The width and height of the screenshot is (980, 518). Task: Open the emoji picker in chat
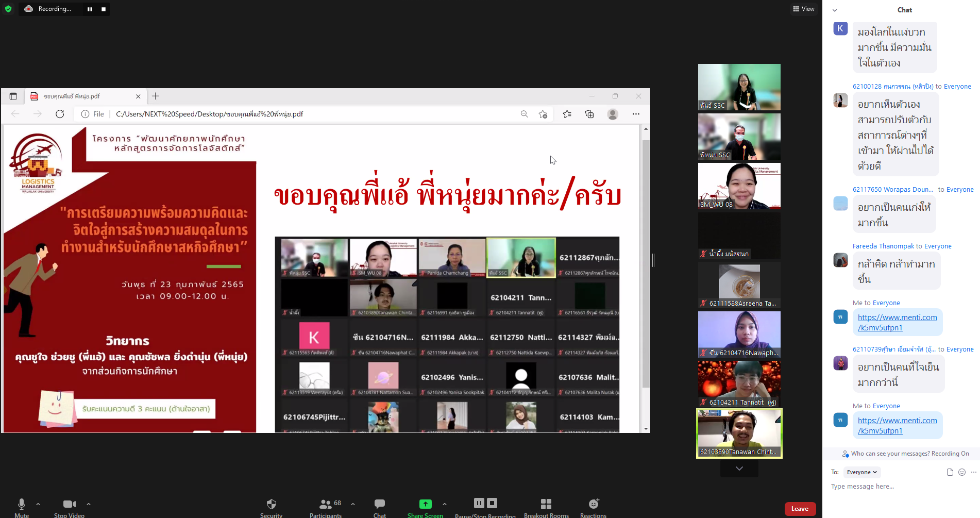[x=961, y=472]
